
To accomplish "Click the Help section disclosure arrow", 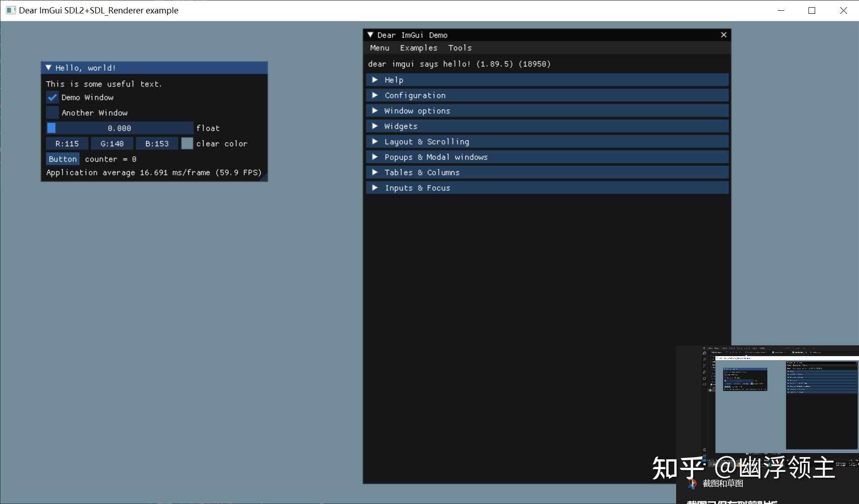I will coord(375,80).
